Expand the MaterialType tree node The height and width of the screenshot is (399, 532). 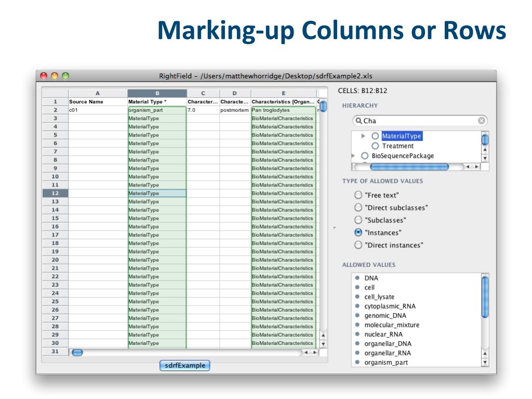364,136
